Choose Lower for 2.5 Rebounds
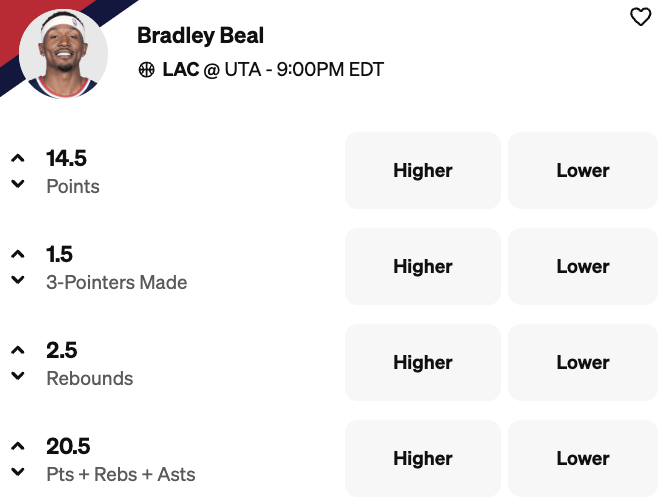The width and height of the screenshot is (664, 500). tap(583, 363)
